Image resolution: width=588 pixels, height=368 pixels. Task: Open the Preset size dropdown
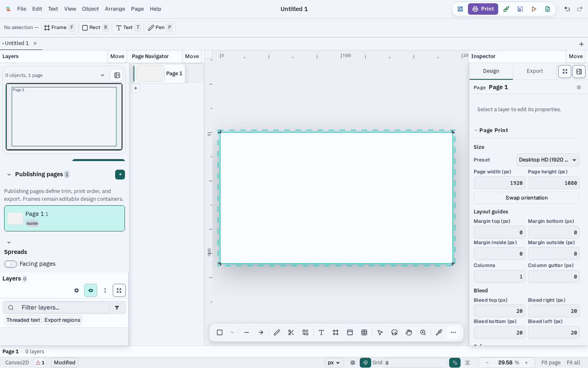click(x=548, y=160)
